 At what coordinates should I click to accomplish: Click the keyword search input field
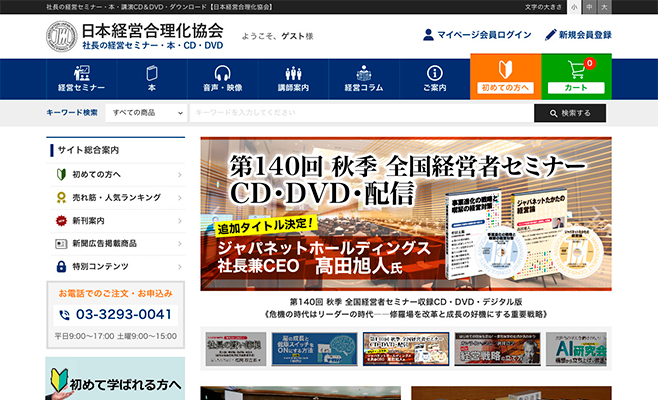(x=362, y=113)
